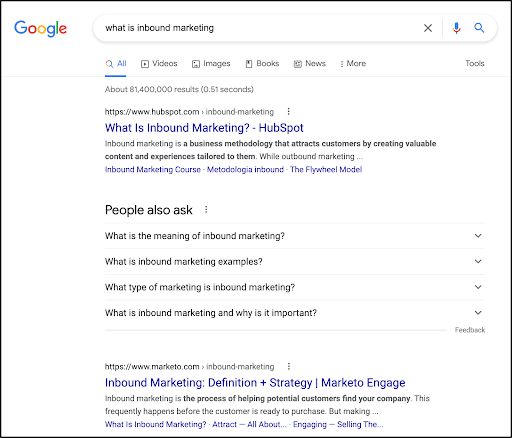Open Marketo Engage Inbound Marketing result
The image size is (512, 438).
tap(255, 383)
